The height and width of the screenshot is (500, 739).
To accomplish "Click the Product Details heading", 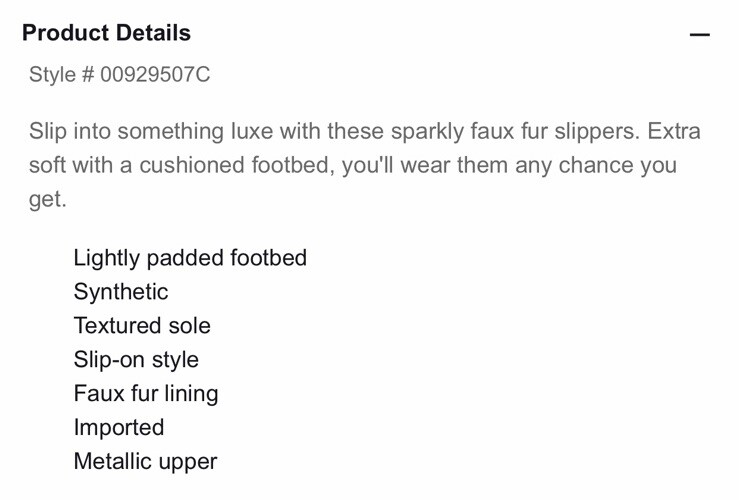I will (107, 33).
